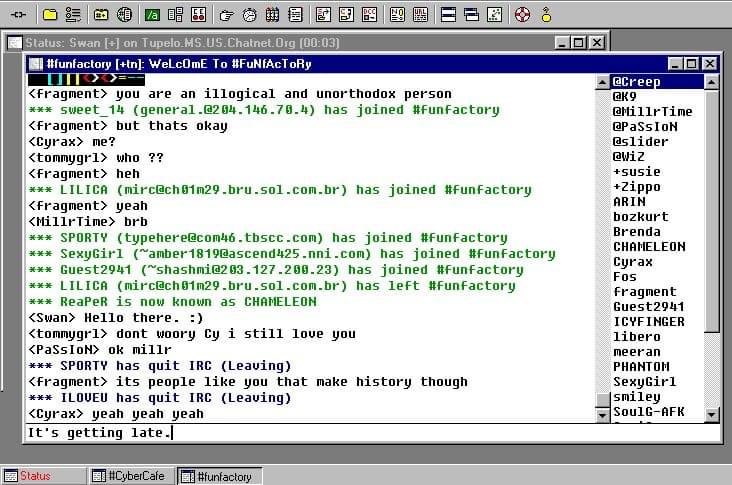This screenshot has height=485, width=732.
Task: Open the Status window's system menu icon
Action: [15, 43]
